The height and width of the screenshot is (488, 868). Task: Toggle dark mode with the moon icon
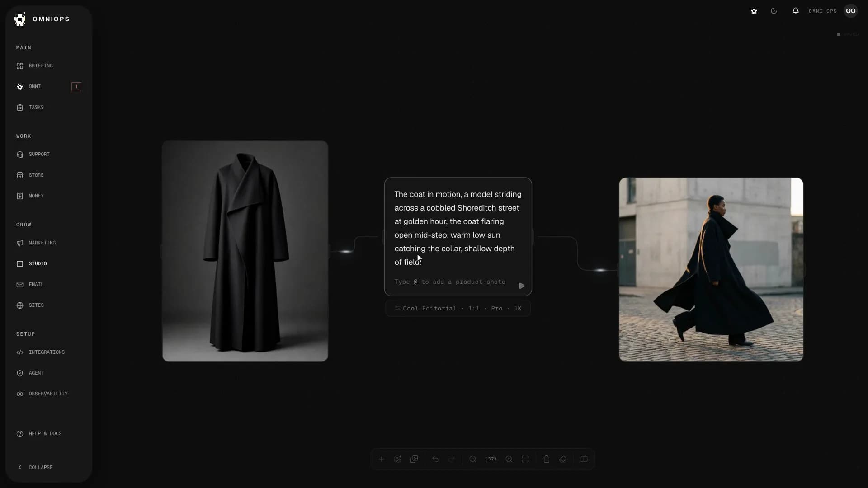(774, 11)
